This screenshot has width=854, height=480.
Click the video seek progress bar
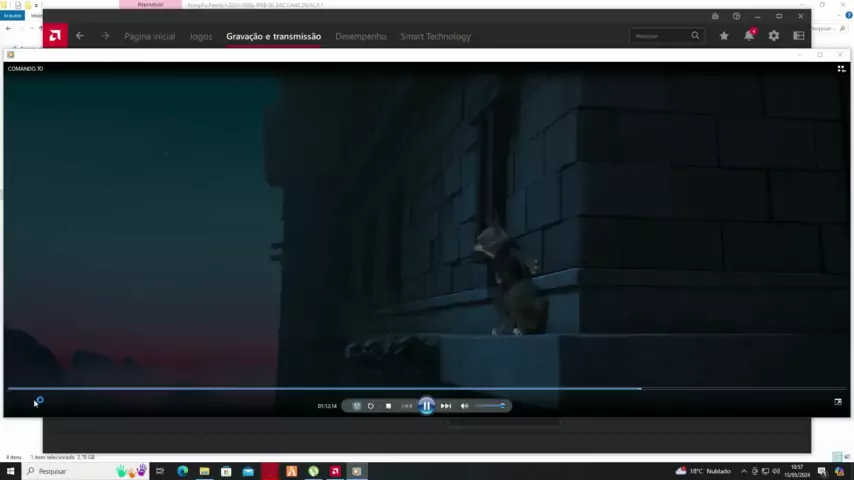pos(400,388)
